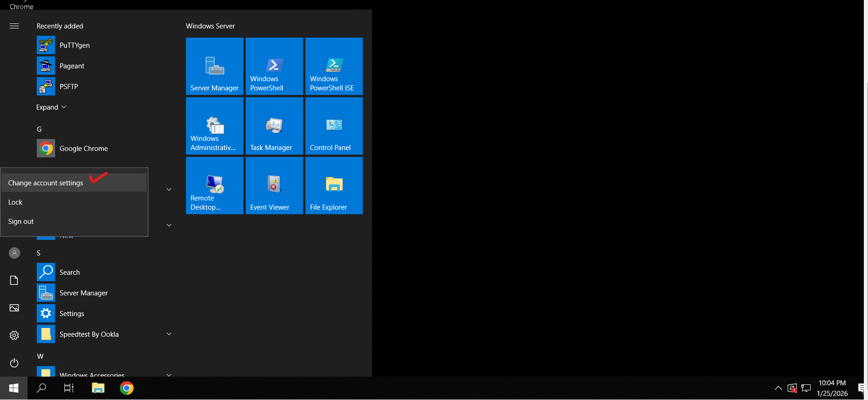The width and height of the screenshot is (868, 400).
Task: Open taskbar Search magnifier
Action: pos(41,388)
